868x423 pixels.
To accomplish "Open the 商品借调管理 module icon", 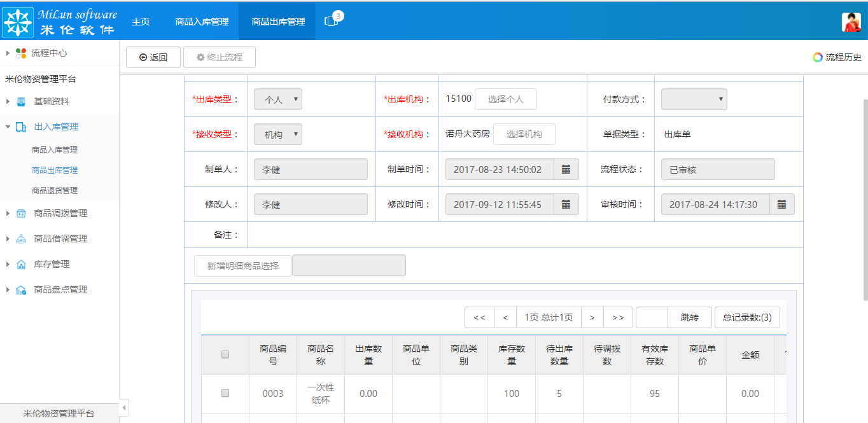I will click(21, 239).
